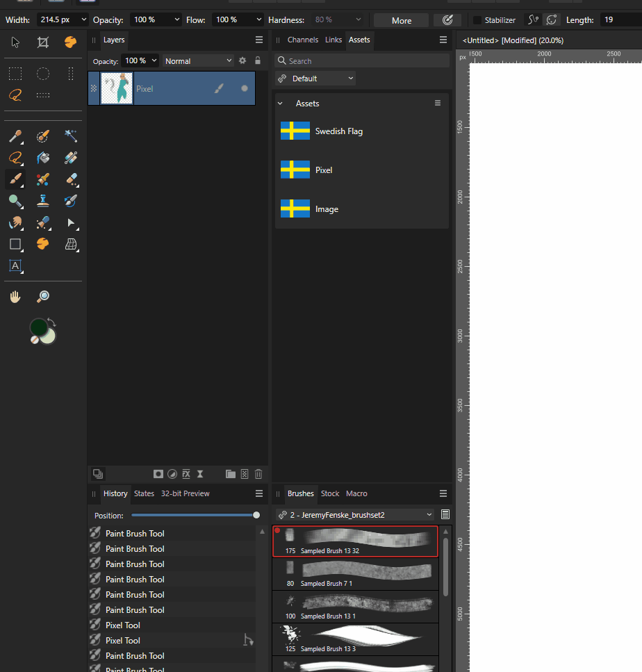Select the Move tool
Screen dimensions: 642x672
14,42
